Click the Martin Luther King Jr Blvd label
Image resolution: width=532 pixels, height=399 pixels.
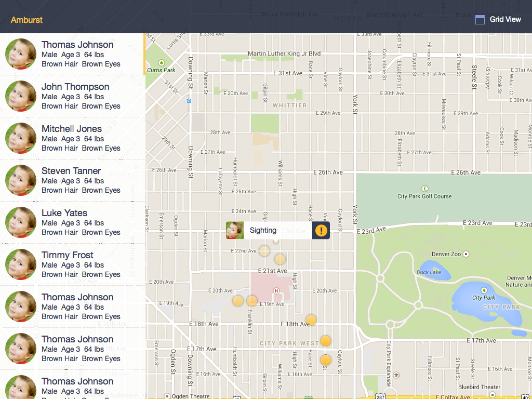(x=284, y=54)
